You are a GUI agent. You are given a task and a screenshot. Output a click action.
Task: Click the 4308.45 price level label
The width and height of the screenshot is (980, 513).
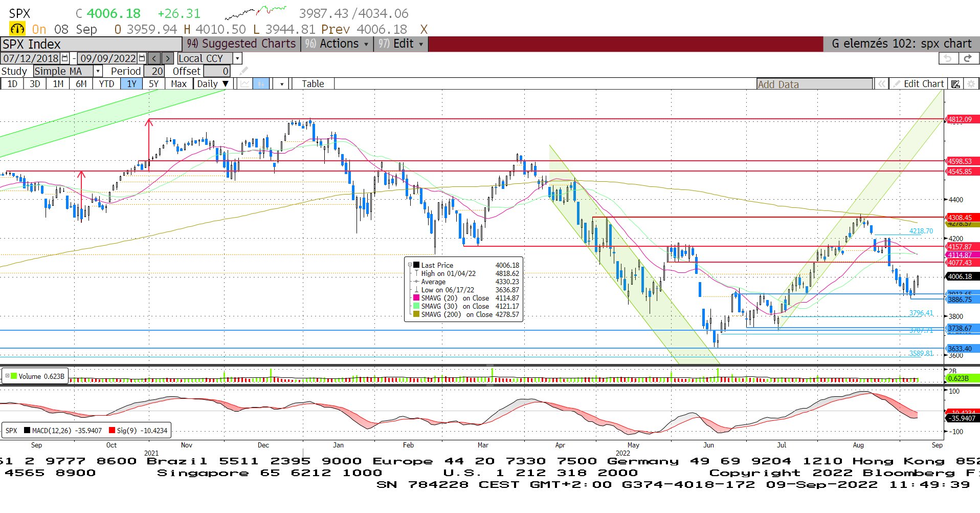point(962,218)
